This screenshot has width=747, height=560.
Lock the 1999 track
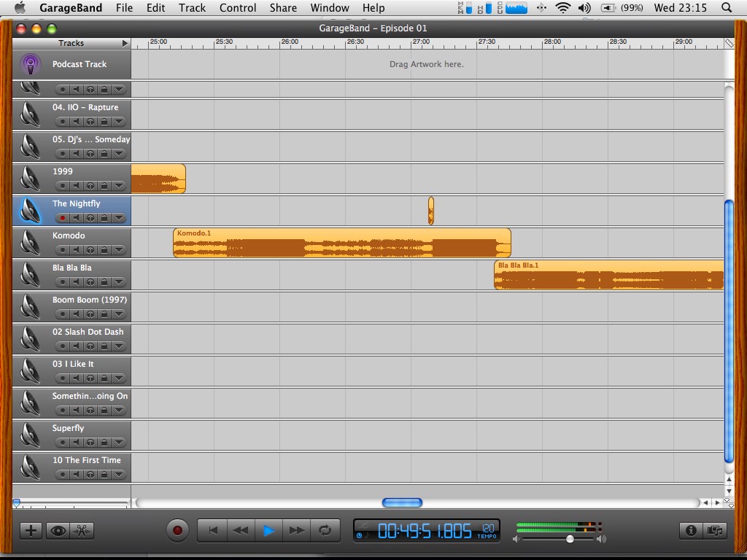coord(104,186)
